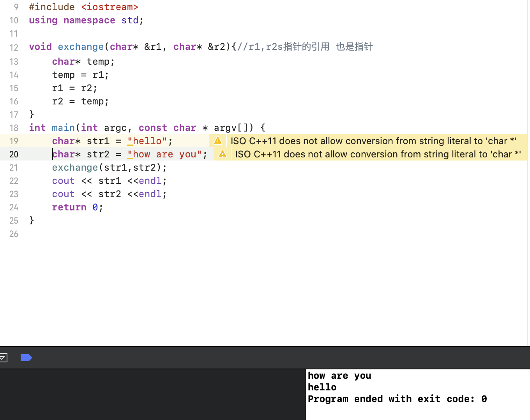Hide the debug area with bottom-left icon
This screenshot has height=420, width=530.
(4, 358)
